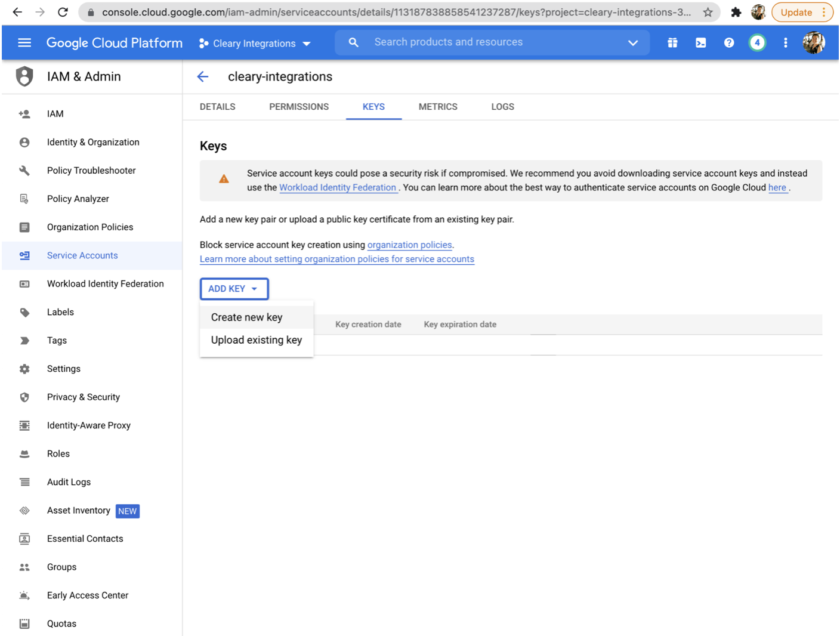The width and height of the screenshot is (840, 636).
Task: Click the Google Cloud Platform logo text
Action: pyautogui.click(x=115, y=43)
